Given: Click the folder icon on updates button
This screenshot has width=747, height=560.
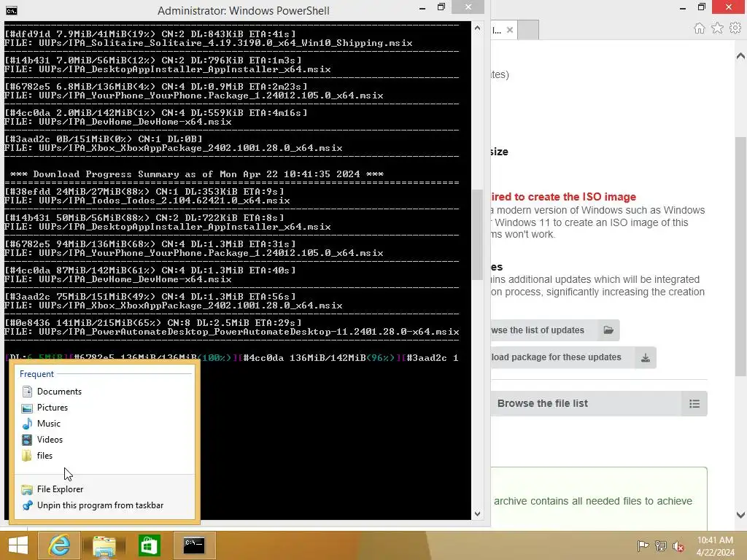Looking at the screenshot, I should pos(608,330).
